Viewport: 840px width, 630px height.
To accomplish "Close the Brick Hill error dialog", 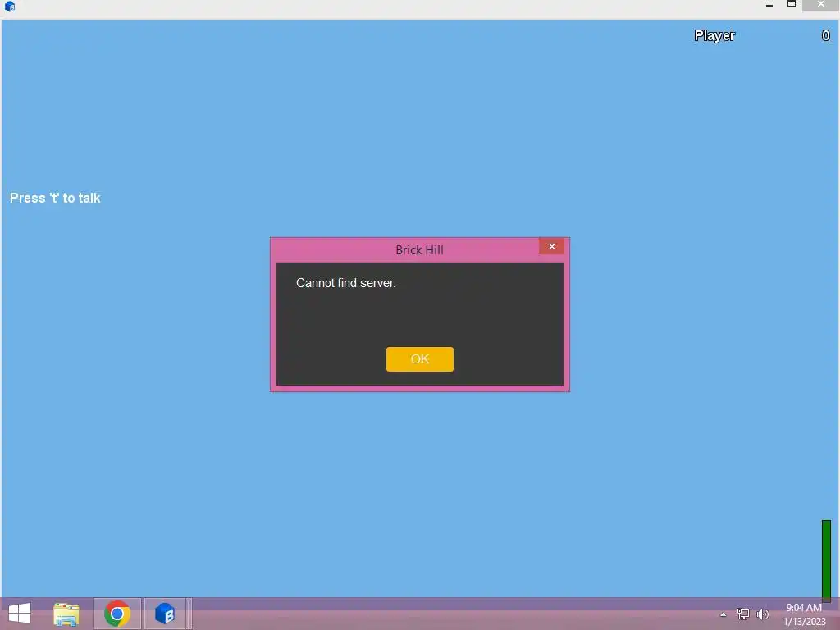I will [551, 246].
